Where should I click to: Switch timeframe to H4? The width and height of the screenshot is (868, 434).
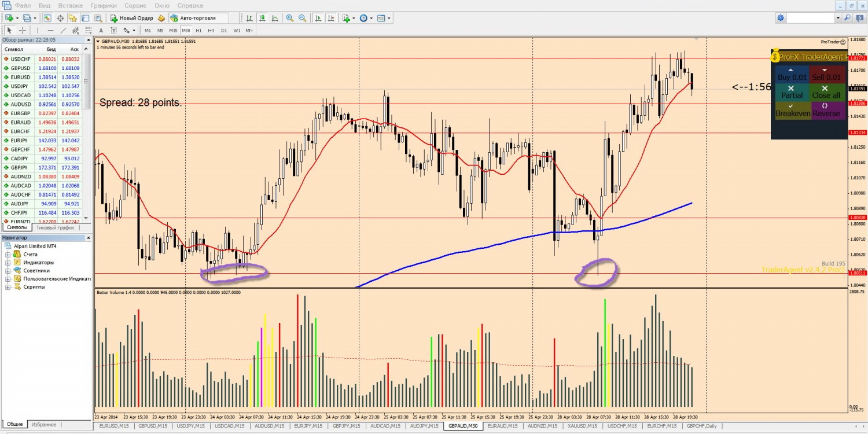(x=211, y=30)
